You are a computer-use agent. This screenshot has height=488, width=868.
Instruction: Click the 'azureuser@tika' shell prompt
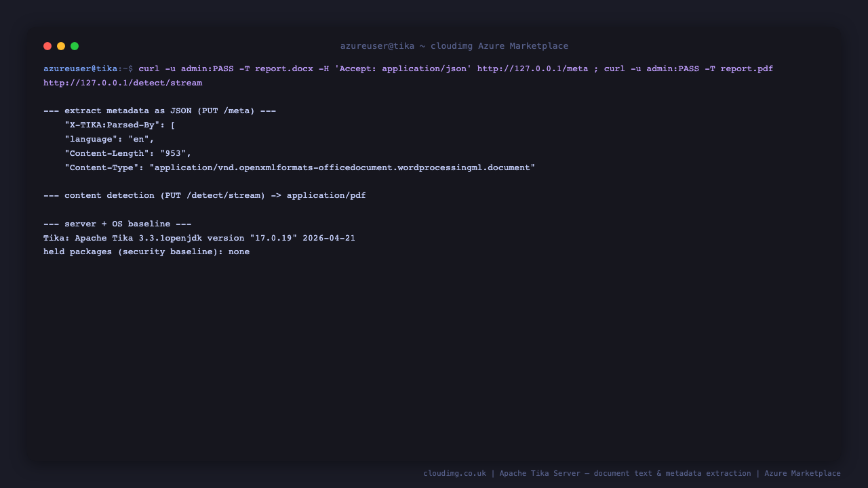[80, 68]
